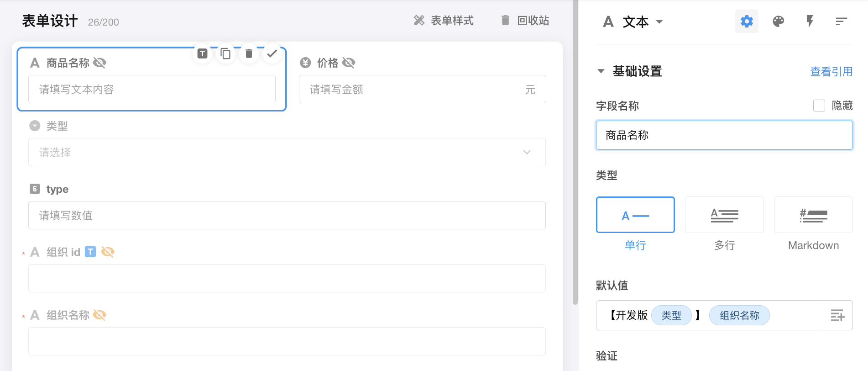Open default value insert-field icon
The height and width of the screenshot is (371, 868).
coord(837,315)
